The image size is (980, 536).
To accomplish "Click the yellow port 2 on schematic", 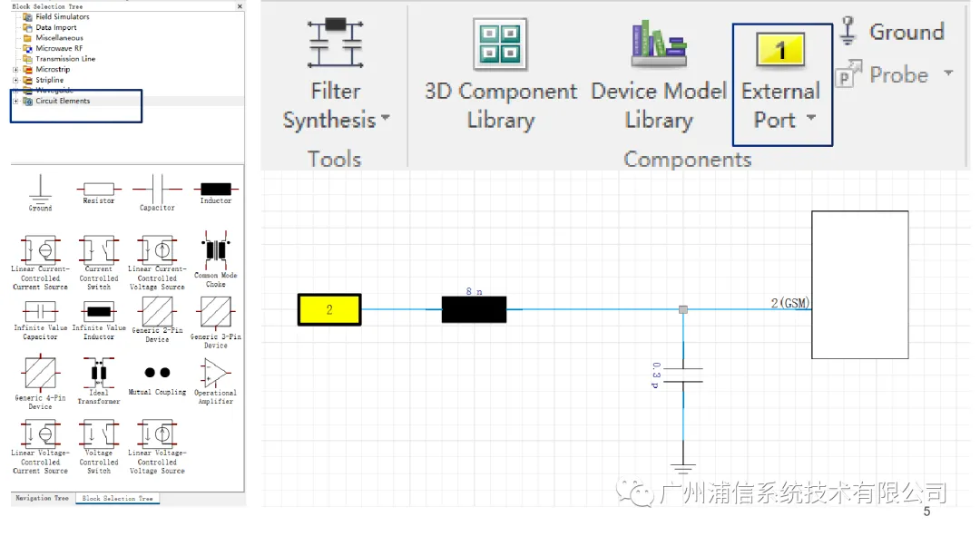I will (329, 309).
